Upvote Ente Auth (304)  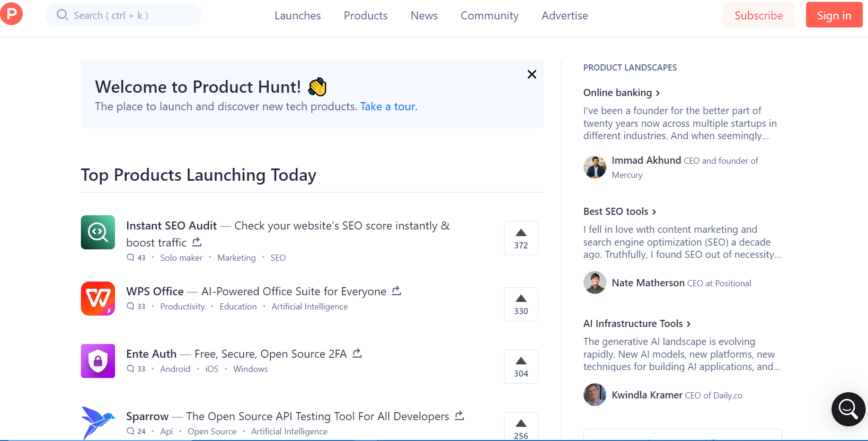521,367
